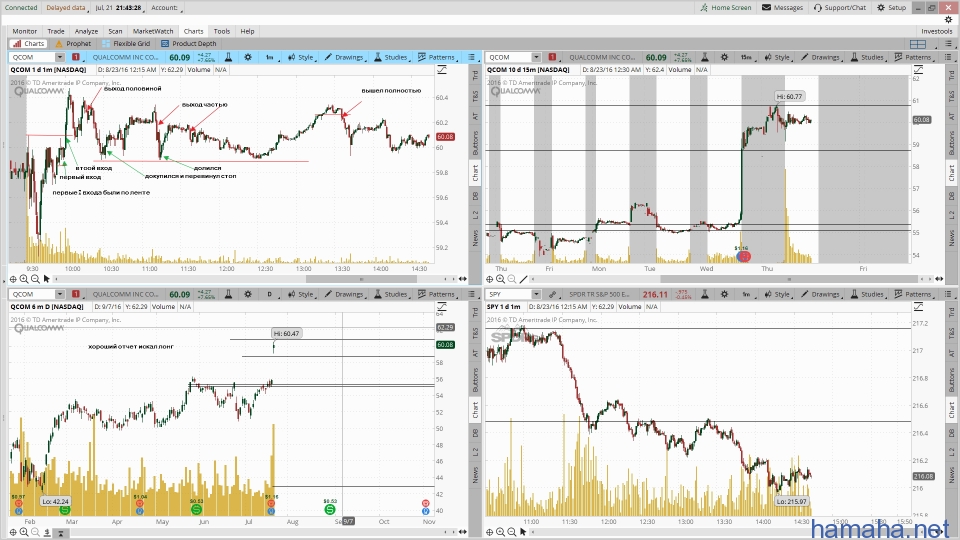This screenshot has height=540, width=960.
Task: Click link icon in SPY chart toolbar
Action: pos(553,294)
